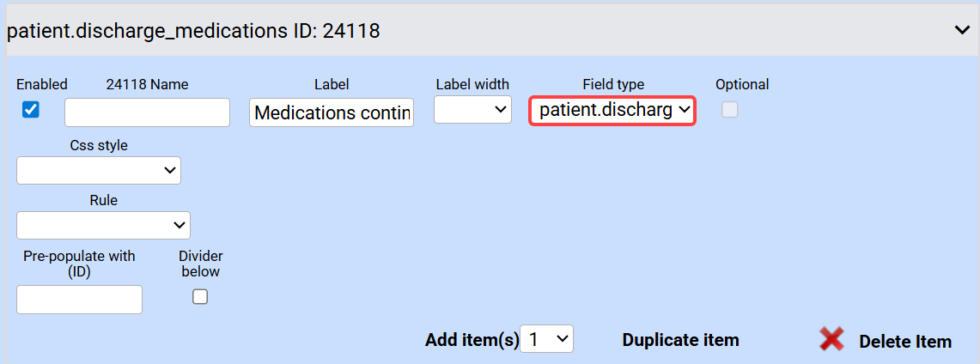Click the Optional checkbox
This screenshot has width=980, height=364.
pos(729,109)
